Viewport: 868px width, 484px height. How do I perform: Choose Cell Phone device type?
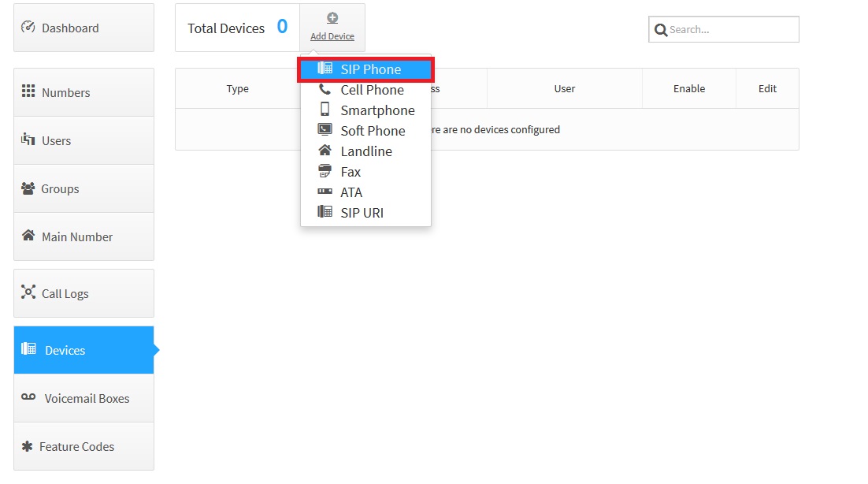click(x=371, y=90)
